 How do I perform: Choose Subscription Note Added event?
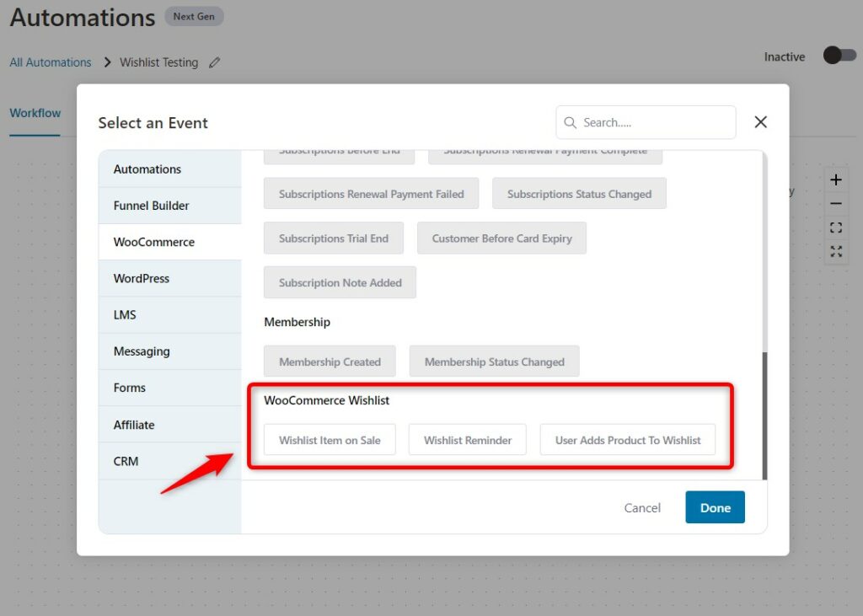click(x=340, y=282)
